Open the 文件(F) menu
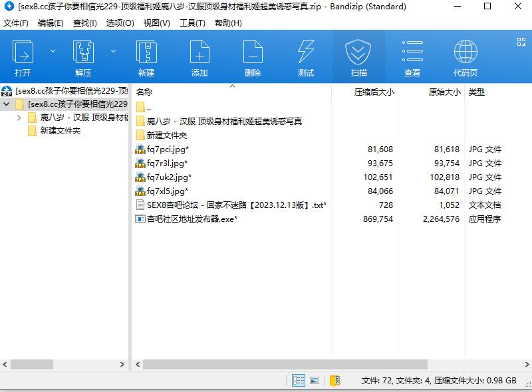Viewport: 532px width, 392px height. [x=15, y=23]
